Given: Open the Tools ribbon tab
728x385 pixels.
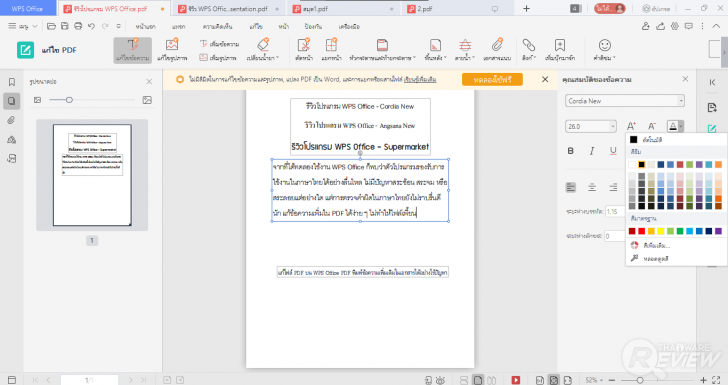Looking at the screenshot, I should coord(349,26).
